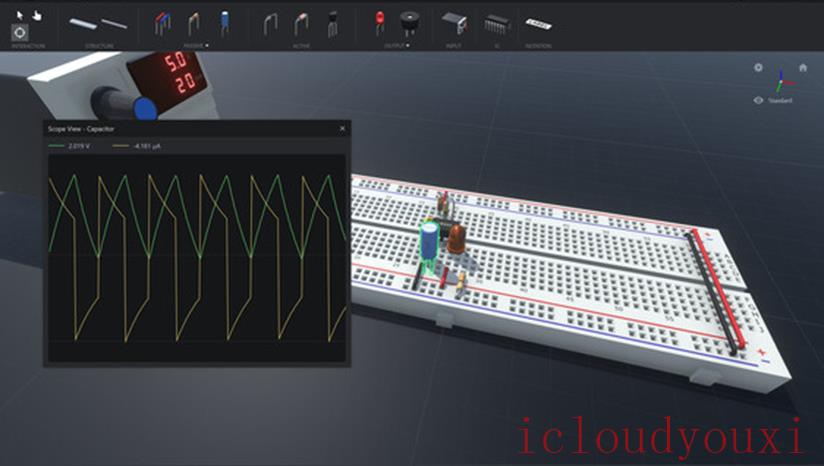Pick the breadboard structure component
This screenshot has width=824, height=466.
[x=83, y=24]
